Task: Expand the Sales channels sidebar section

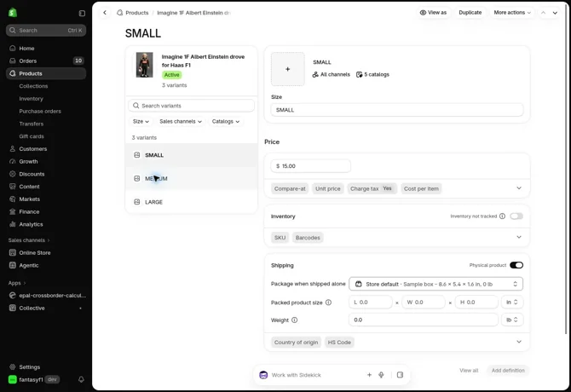Action: 29,240
